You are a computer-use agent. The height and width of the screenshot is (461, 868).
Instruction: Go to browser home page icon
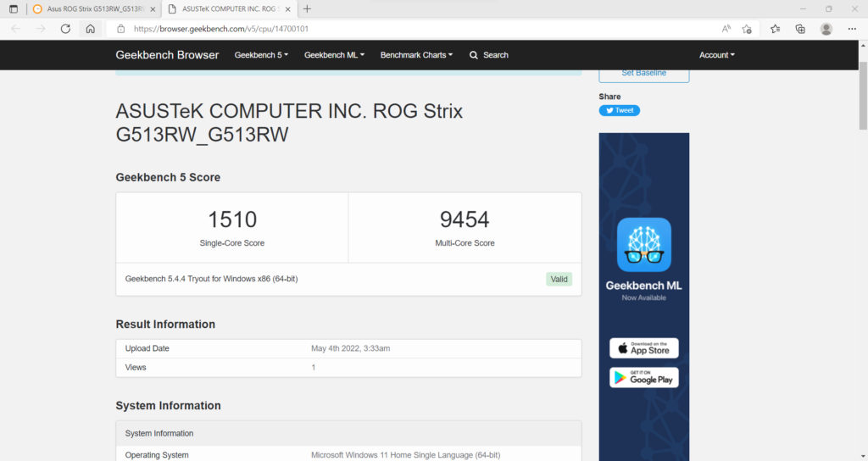coord(90,29)
